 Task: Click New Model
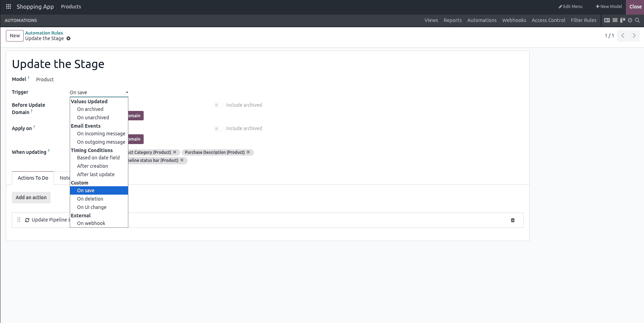(609, 7)
